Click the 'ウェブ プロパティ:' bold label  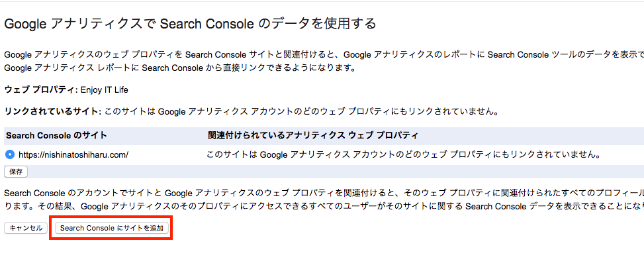pos(41,89)
